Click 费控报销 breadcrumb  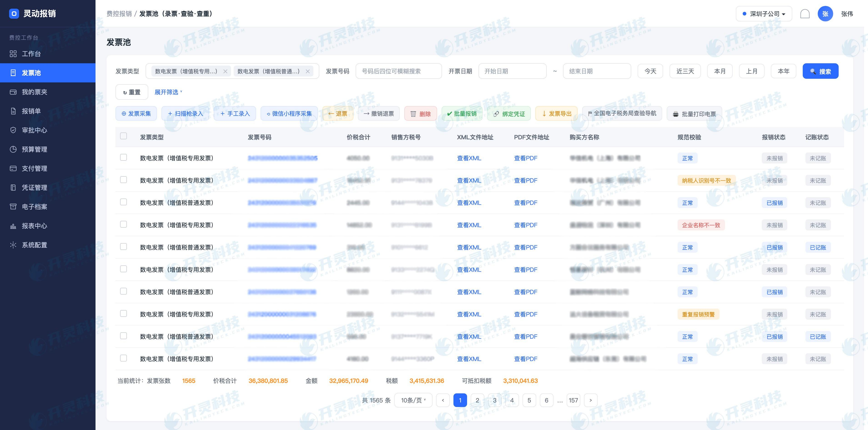coord(119,14)
